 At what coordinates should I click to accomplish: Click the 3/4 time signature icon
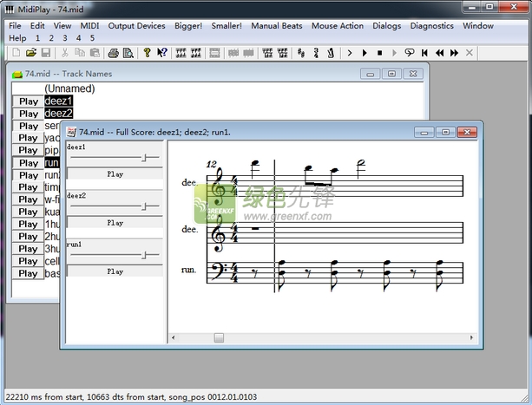[x=316, y=53]
